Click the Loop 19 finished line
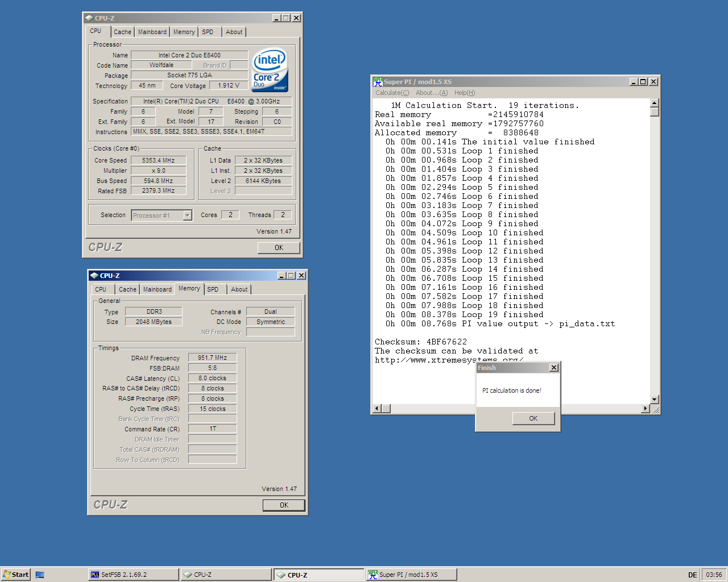The height and width of the screenshot is (582, 728). coord(465,315)
